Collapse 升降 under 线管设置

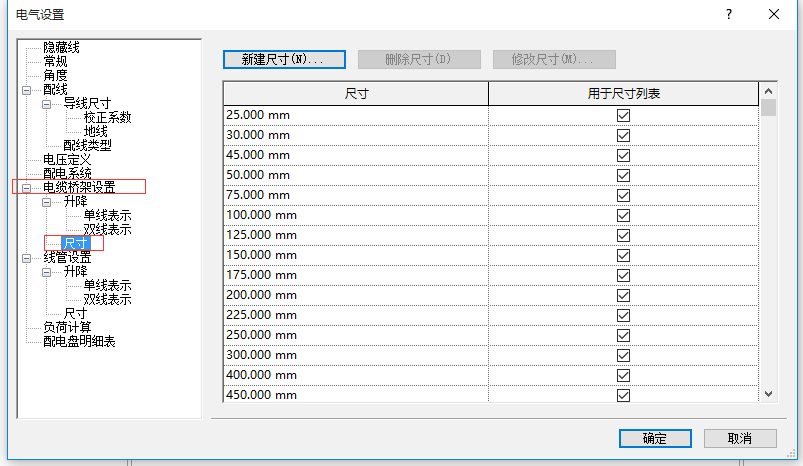point(47,272)
